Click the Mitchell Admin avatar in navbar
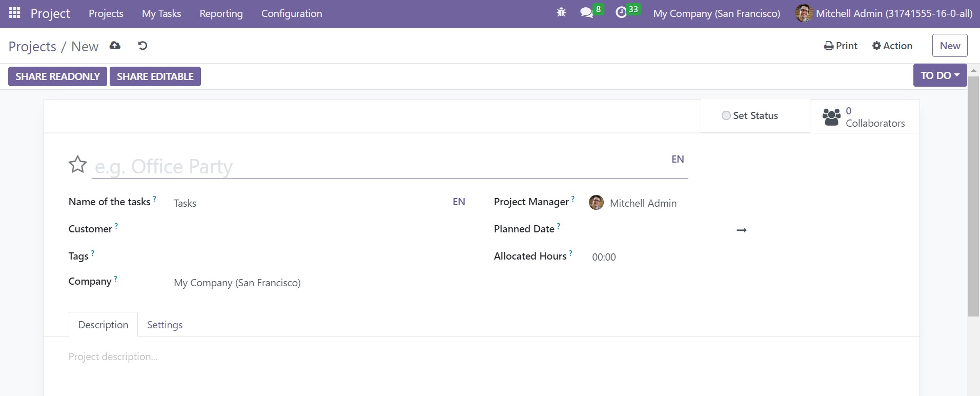This screenshot has width=980, height=396. pyautogui.click(x=803, y=13)
